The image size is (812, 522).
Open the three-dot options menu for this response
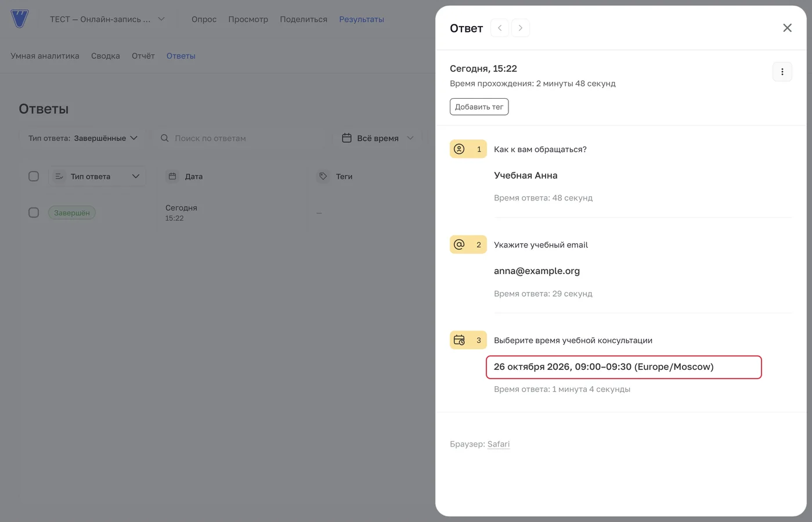click(782, 72)
